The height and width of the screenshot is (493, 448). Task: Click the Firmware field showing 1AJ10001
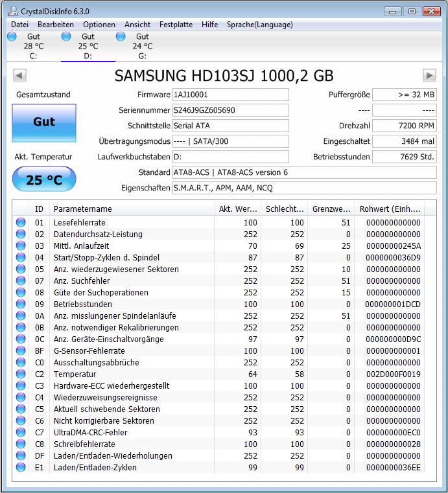(231, 95)
